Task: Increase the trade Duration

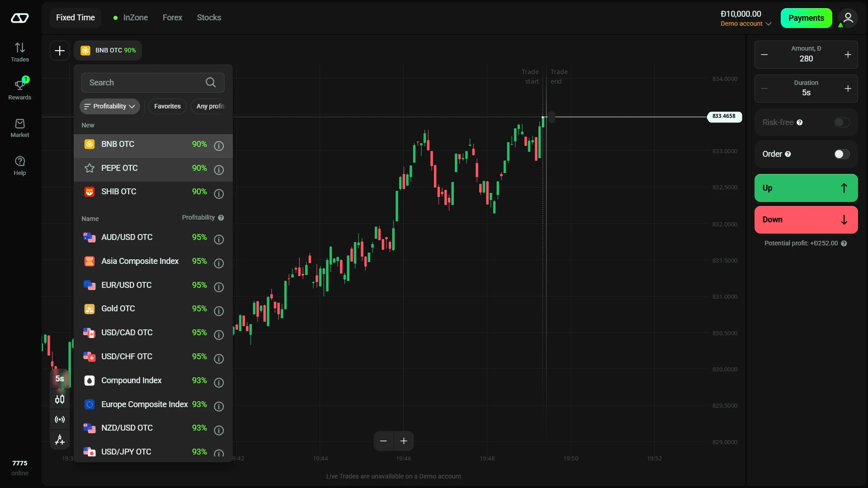Action: click(848, 89)
